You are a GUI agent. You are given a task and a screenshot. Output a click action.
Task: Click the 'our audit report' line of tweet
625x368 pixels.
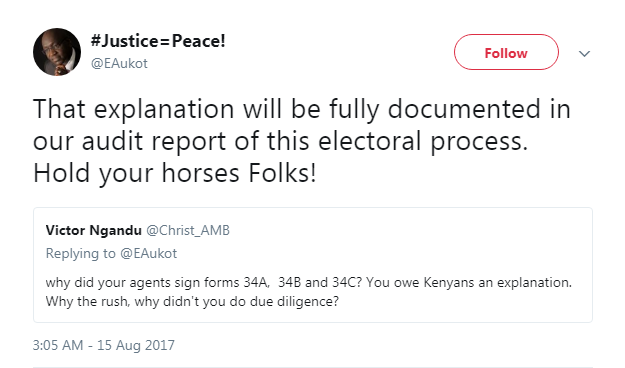(x=281, y=141)
